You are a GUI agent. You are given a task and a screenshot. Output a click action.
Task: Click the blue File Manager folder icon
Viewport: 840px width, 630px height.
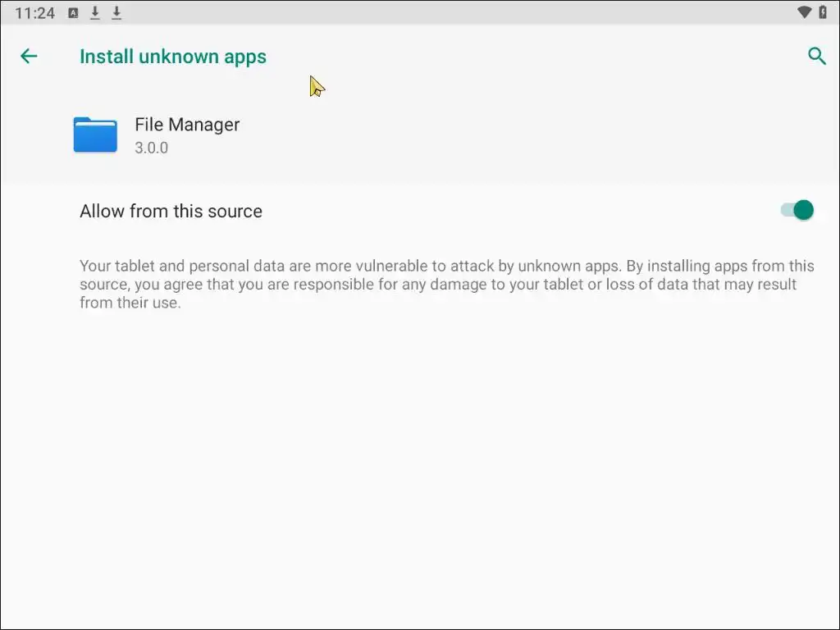(x=95, y=135)
